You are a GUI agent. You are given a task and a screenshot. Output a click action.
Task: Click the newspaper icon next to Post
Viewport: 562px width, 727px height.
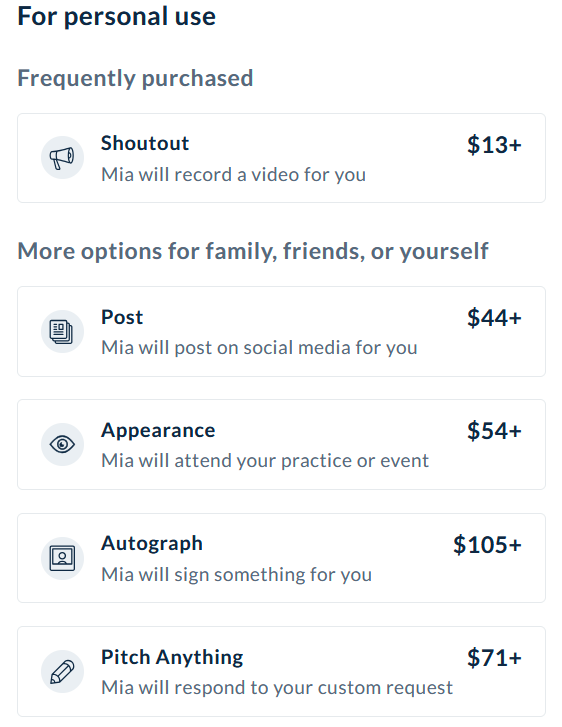click(x=62, y=332)
